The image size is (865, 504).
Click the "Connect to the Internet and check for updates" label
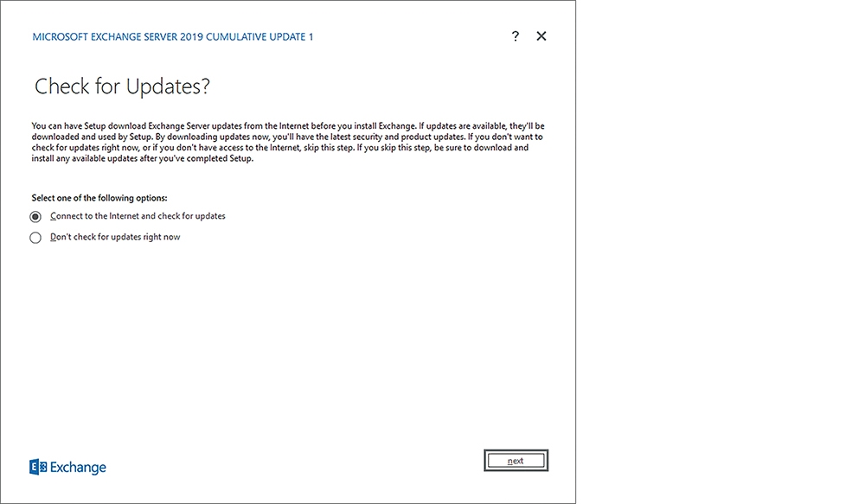[x=138, y=216]
